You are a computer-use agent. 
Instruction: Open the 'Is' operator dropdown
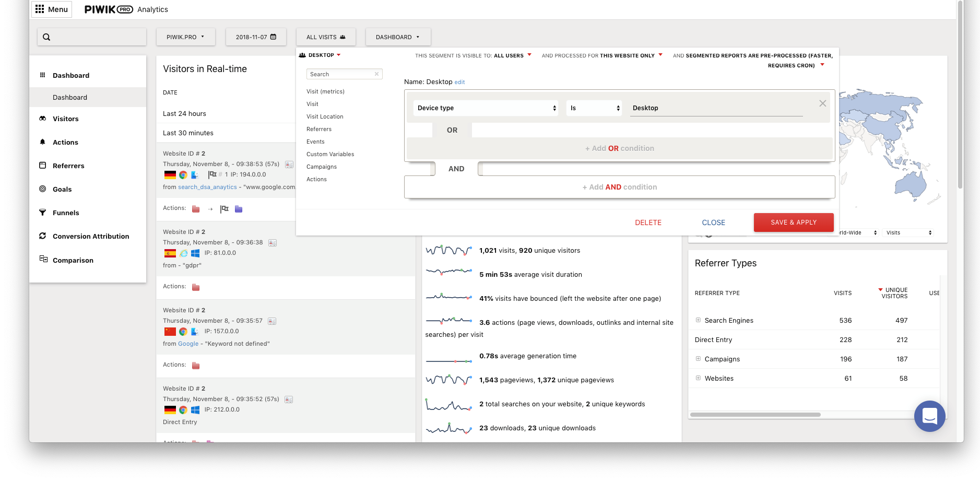(594, 108)
